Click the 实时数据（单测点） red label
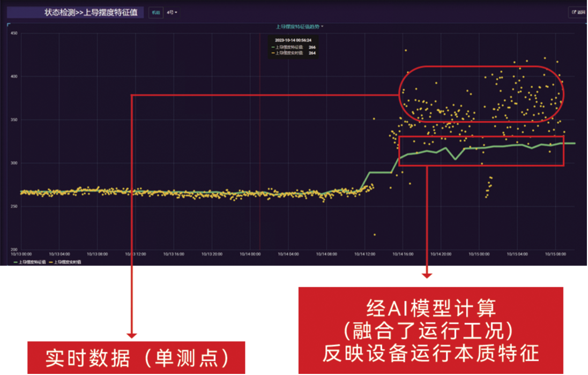The image size is (588, 375). point(136,358)
